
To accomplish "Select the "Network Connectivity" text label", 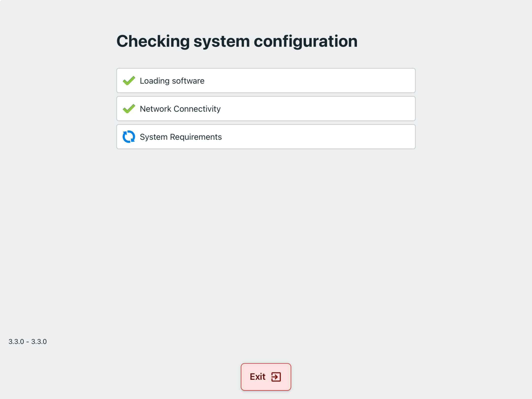I will (x=180, y=109).
